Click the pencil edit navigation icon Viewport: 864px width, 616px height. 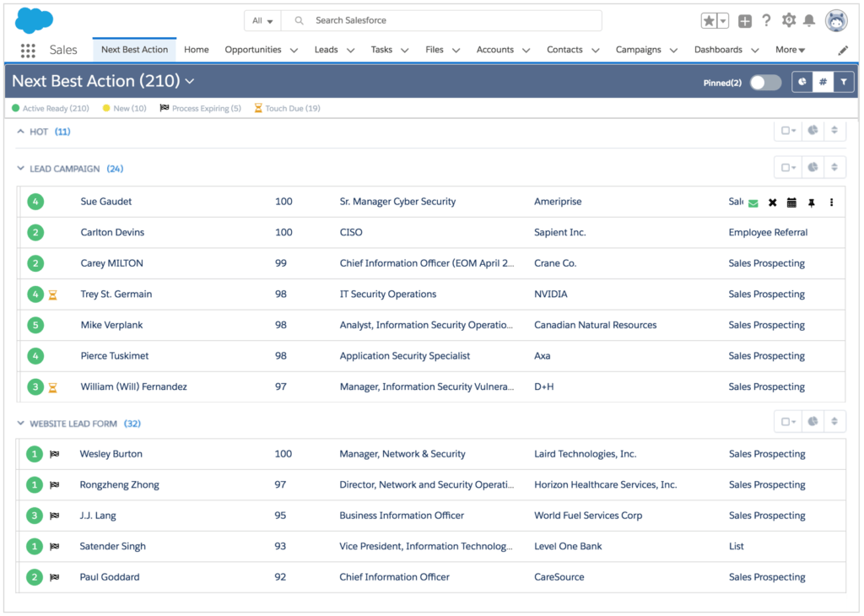(x=843, y=50)
